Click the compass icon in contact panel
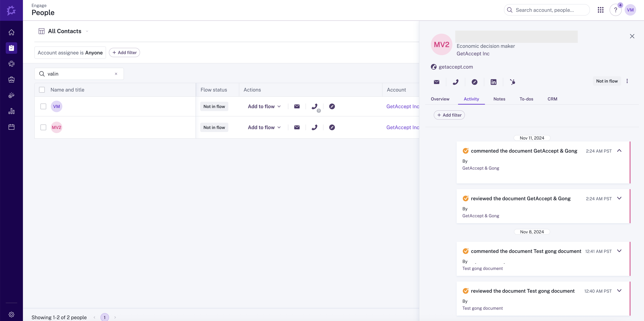 [474, 82]
